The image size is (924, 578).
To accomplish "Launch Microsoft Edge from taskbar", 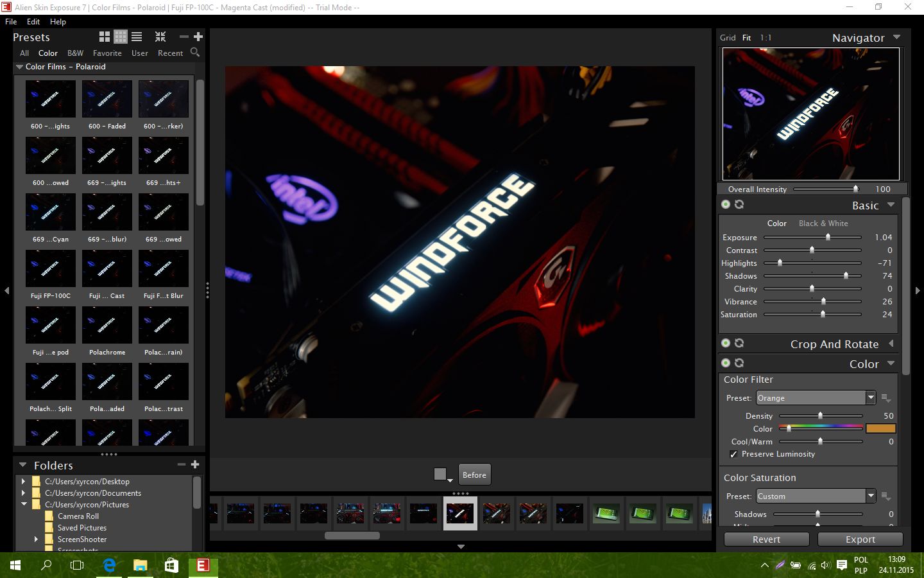I will [109, 565].
